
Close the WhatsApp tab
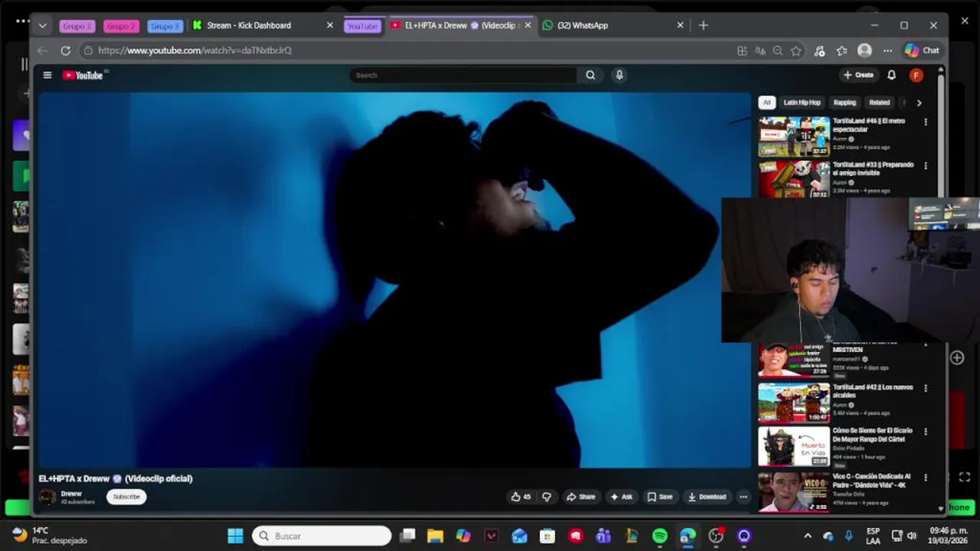click(x=680, y=25)
